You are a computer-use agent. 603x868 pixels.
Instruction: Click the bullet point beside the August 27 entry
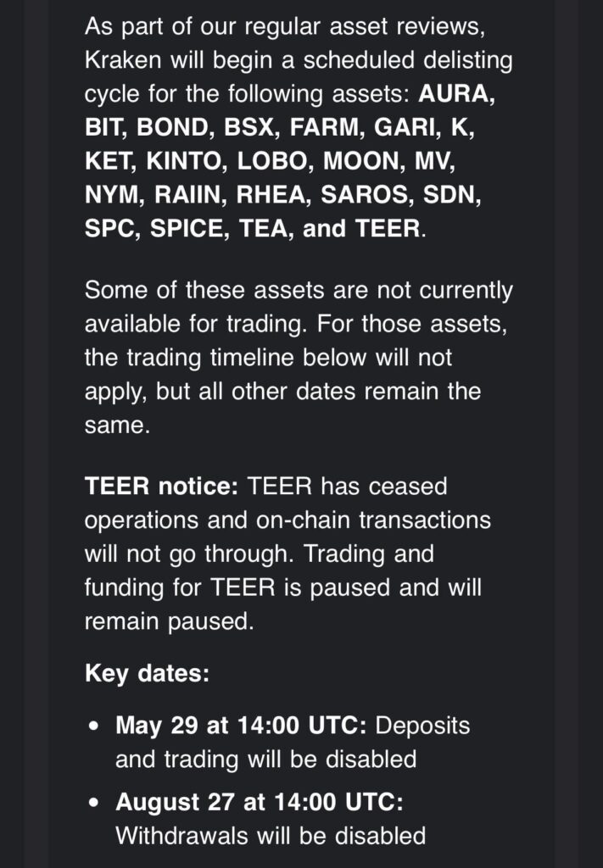(94, 802)
